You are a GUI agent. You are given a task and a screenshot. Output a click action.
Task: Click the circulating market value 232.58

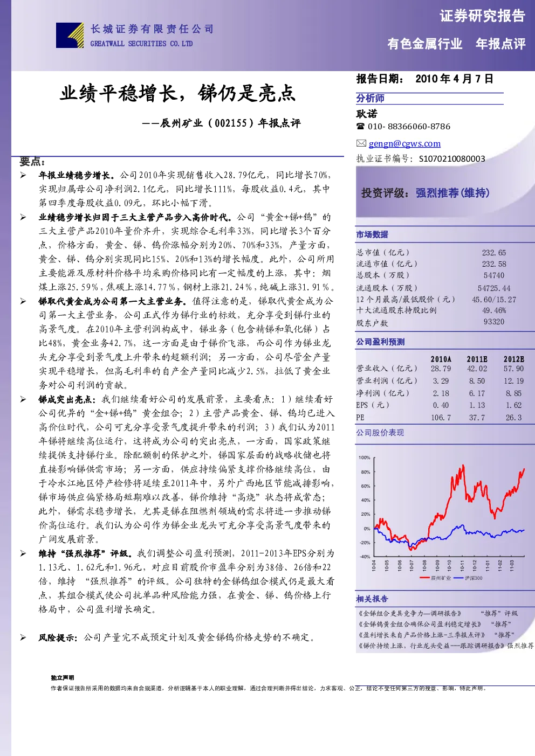coord(494,264)
